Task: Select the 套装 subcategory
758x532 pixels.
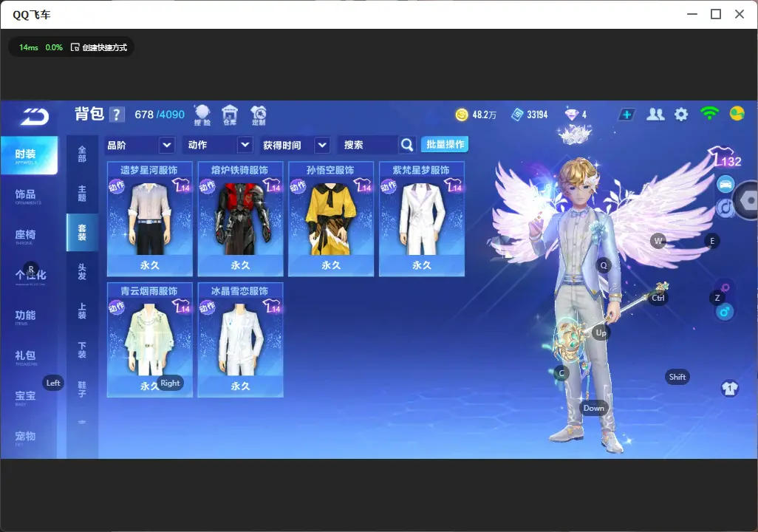Action: [82, 233]
